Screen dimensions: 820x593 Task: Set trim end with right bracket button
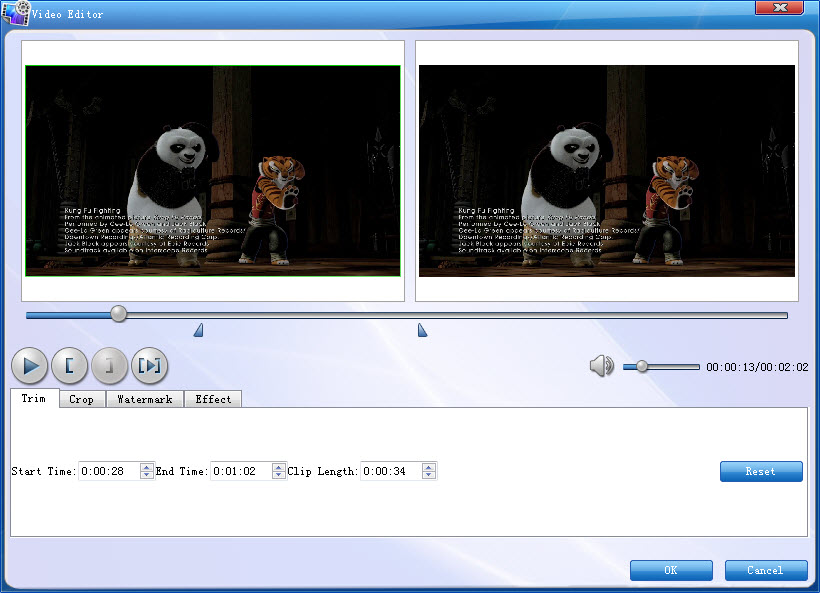[x=109, y=366]
